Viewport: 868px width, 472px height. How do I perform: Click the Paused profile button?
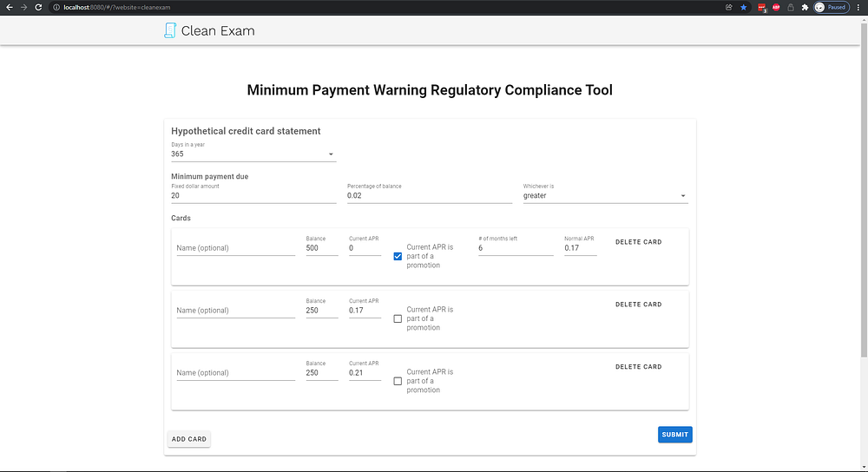coord(832,7)
